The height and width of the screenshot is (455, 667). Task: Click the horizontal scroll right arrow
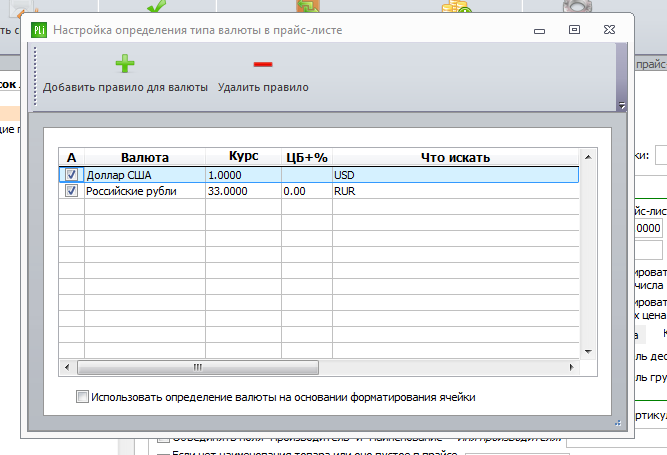point(571,367)
